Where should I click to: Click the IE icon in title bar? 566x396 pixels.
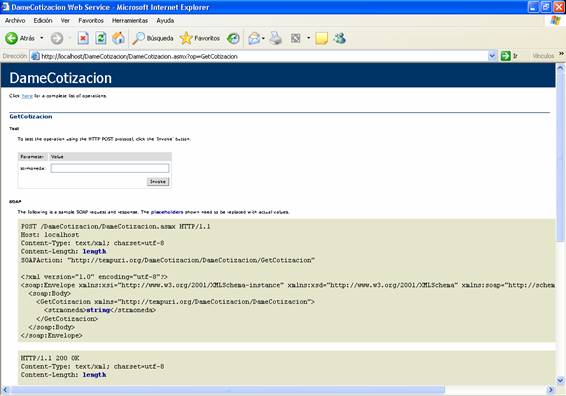point(5,7)
